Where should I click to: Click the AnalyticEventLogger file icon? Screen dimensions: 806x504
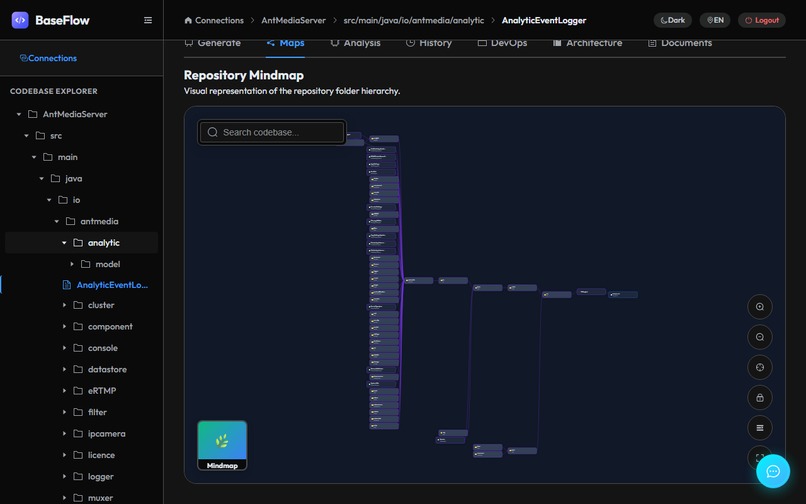(66, 285)
